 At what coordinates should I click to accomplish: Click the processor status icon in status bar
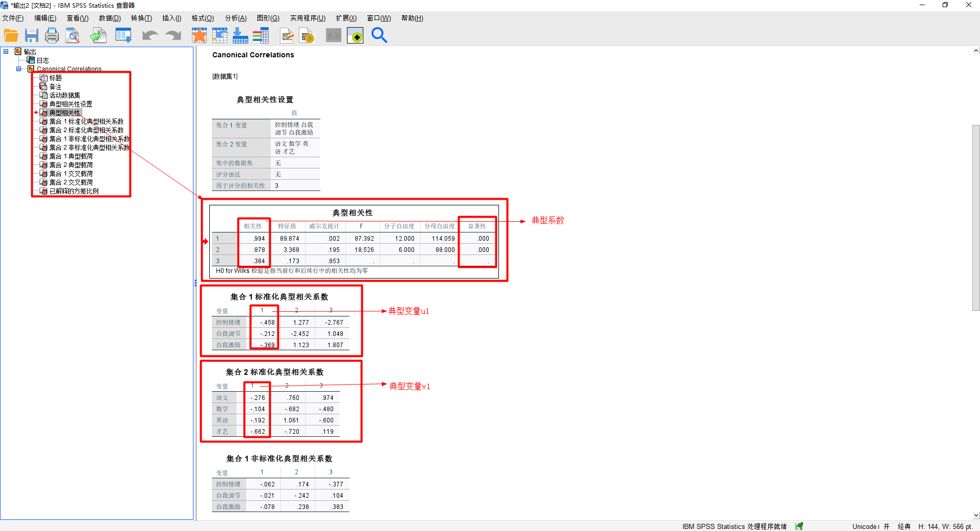[799, 526]
